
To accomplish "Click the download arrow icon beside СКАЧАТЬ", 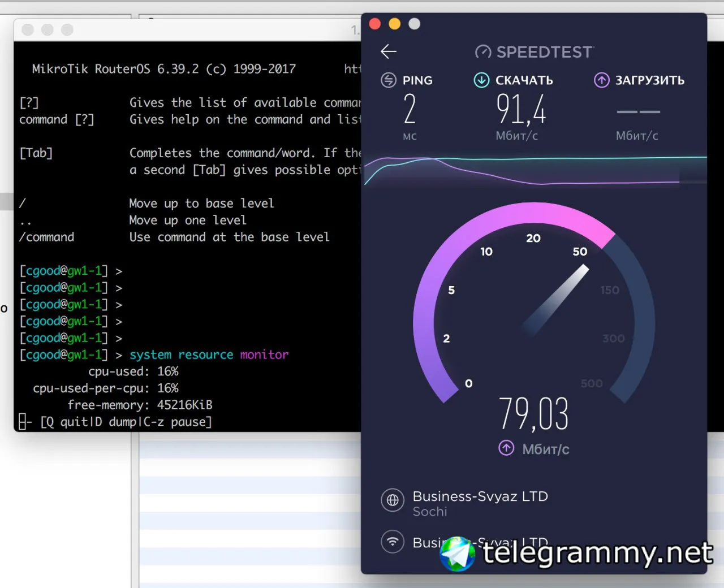I will 481,80.
